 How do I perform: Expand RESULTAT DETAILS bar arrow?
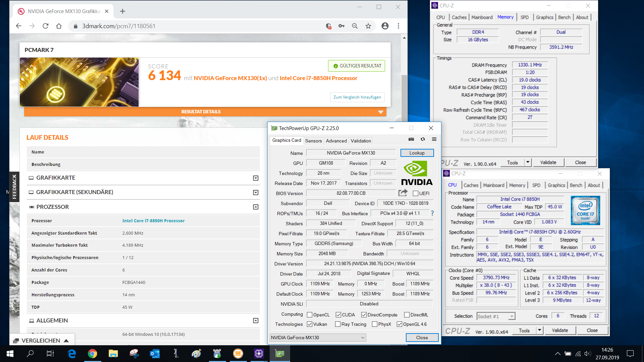pos(381,112)
